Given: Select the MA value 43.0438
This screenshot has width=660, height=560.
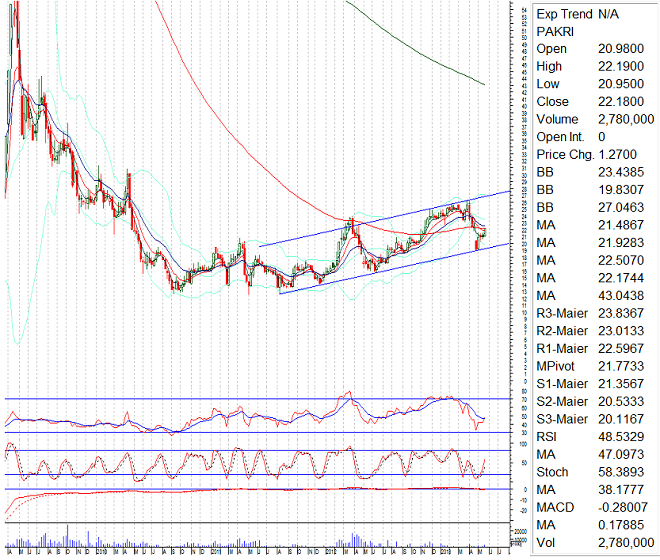Looking at the screenshot, I should coord(619,296).
